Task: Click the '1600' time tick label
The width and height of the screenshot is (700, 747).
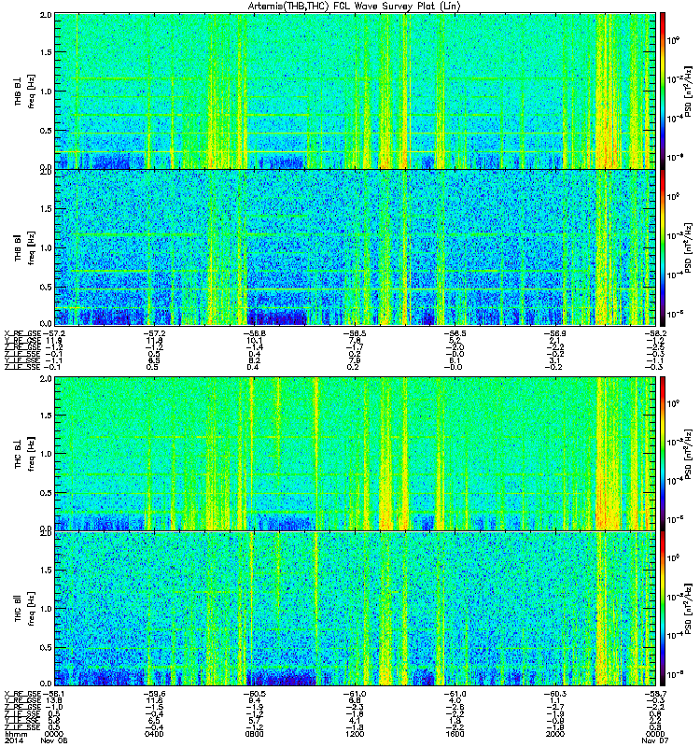Action: click(x=455, y=734)
